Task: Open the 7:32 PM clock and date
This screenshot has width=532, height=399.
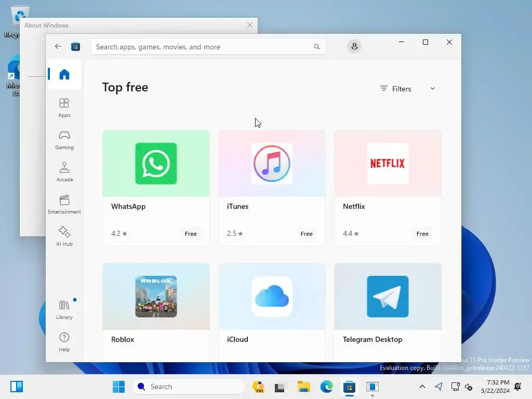Action: [495, 387]
